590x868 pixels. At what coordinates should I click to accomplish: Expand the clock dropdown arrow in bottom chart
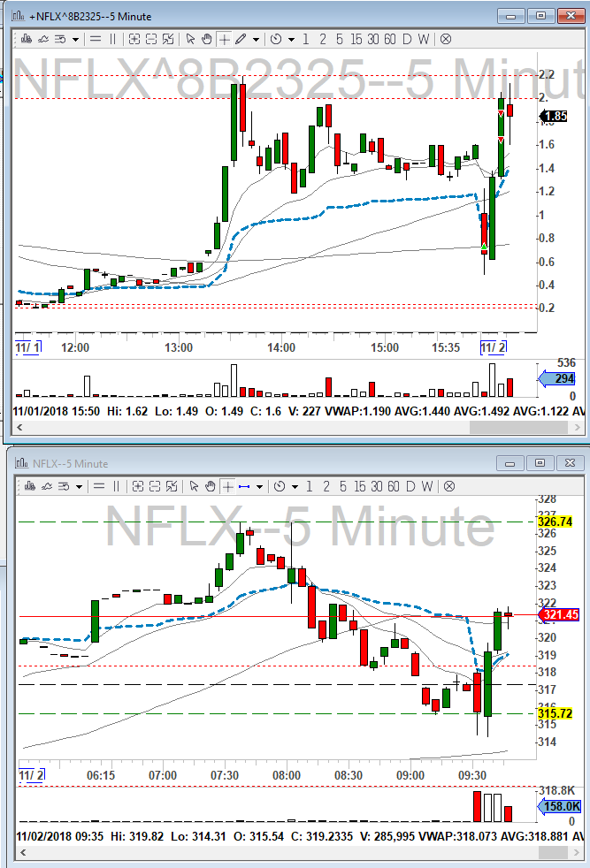tap(295, 486)
